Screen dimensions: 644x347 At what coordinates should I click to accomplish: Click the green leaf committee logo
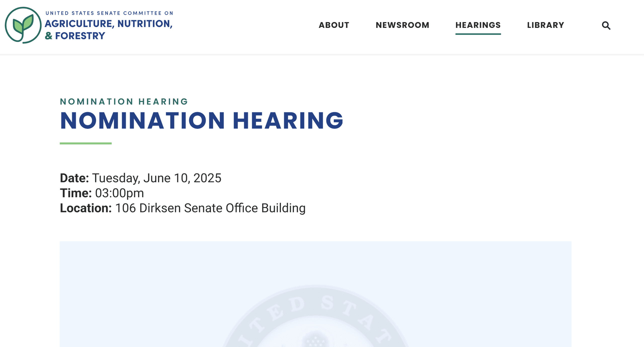(x=23, y=25)
